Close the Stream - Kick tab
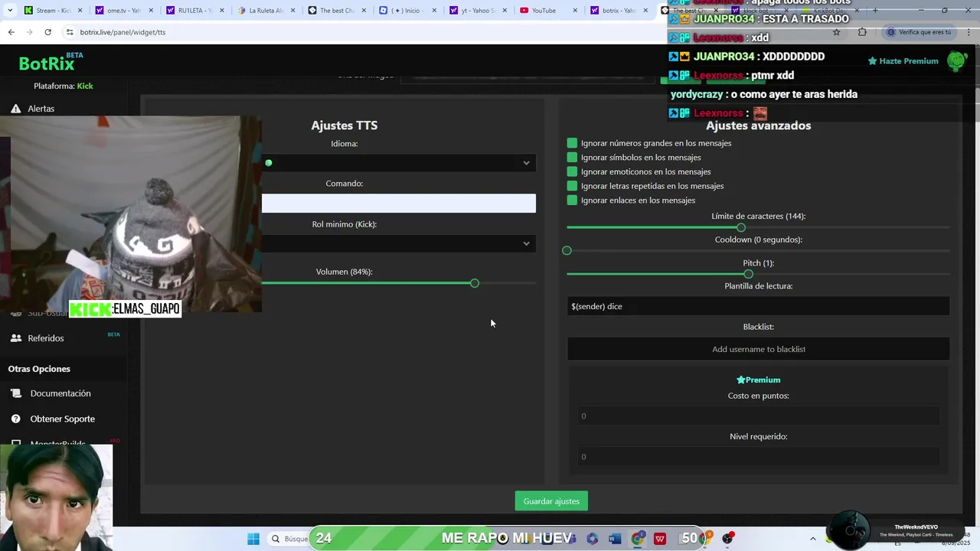The width and height of the screenshot is (980, 551). pyautogui.click(x=80, y=11)
